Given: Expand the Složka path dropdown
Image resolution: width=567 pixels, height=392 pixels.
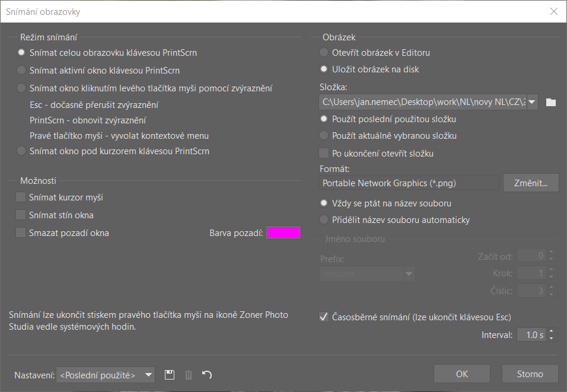Looking at the screenshot, I should (x=532, y=102).
